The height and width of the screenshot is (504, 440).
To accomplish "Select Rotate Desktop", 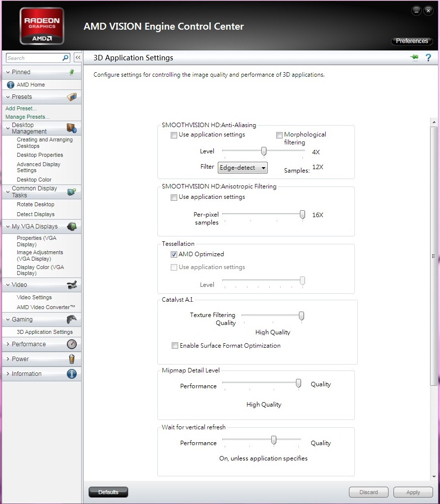I will [35, 204].
